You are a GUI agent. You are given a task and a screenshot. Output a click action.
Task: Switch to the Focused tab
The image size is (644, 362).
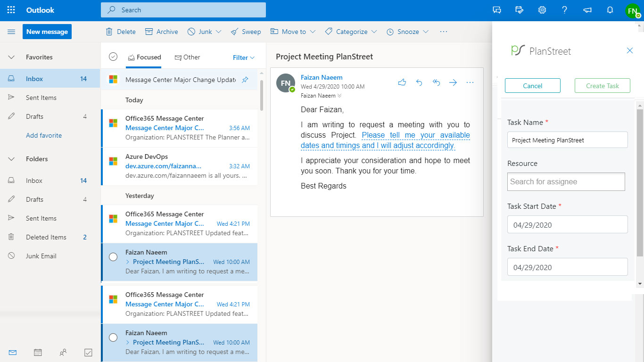[x=144, y=57]
